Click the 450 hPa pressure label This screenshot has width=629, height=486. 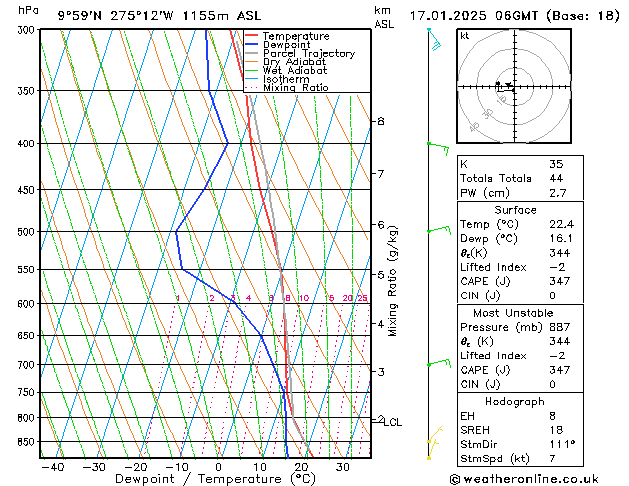click(28, 190)
